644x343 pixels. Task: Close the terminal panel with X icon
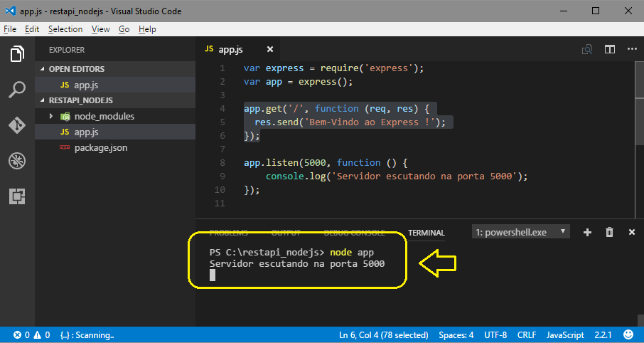coord(632,233)
